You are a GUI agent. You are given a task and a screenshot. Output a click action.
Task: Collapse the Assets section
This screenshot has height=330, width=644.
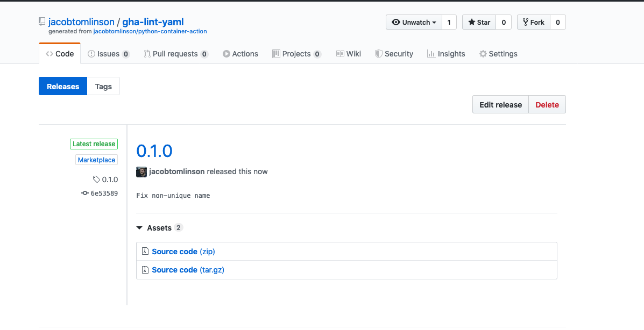pyautogui.click(x=139, y=228)
